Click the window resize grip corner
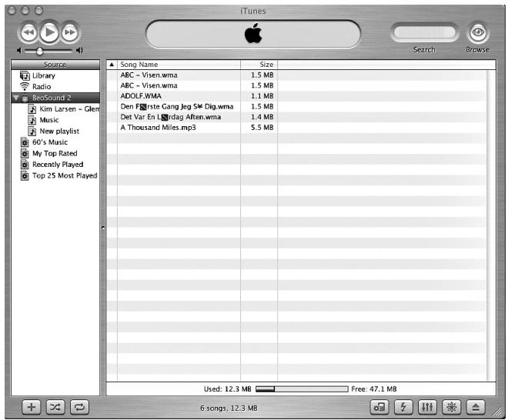 pyautogui.click(x=497, y=412)
